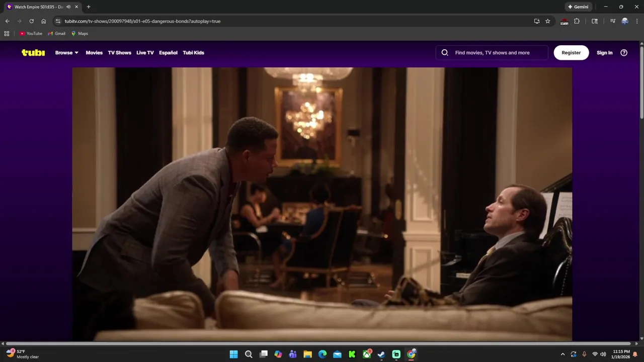Open the extension with the 13495 badge
Screen dimensions: 644x362
[x=565, y=22]
